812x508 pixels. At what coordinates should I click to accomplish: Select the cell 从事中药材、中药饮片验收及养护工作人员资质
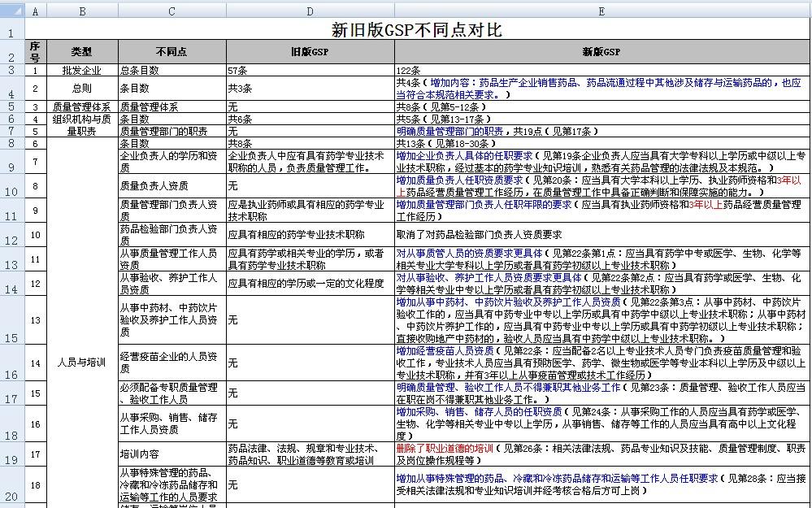(x=172, y=320)
